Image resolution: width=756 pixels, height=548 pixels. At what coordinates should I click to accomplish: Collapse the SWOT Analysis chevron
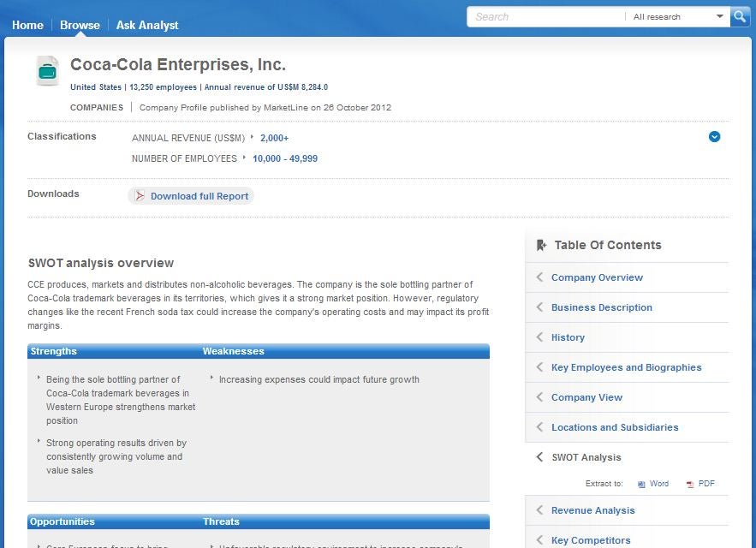(x=539, y=457)
